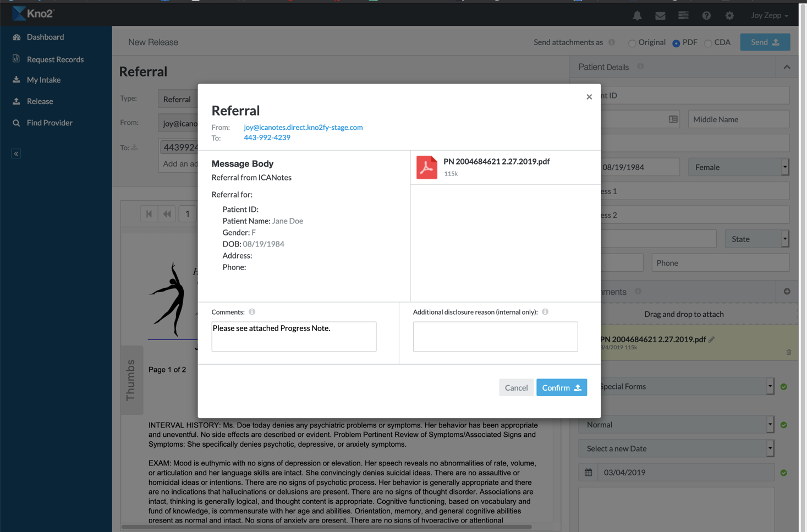Viewport: 807px width, 532px height.
Task: Open the notifications bell icon
Action: [x=637, y=15]
